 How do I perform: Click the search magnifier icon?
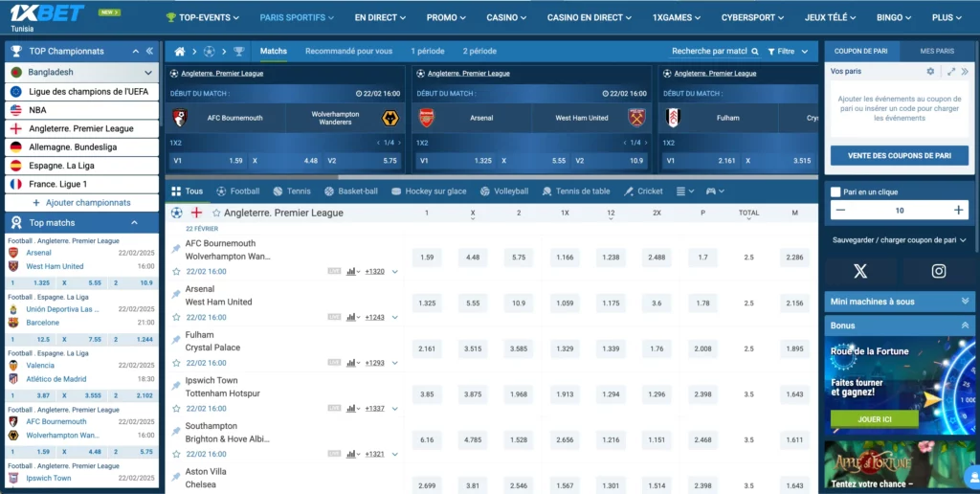tap(755, 52)
